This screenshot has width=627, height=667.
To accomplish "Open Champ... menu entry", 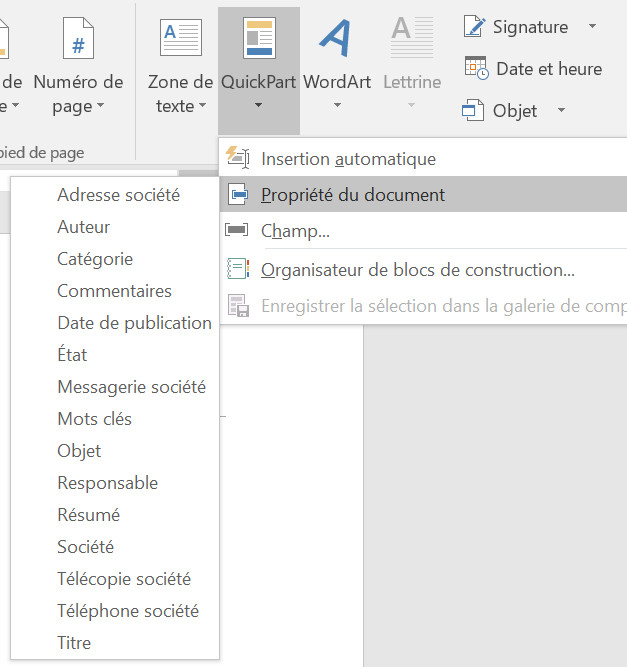I will (x=295, y=231).
